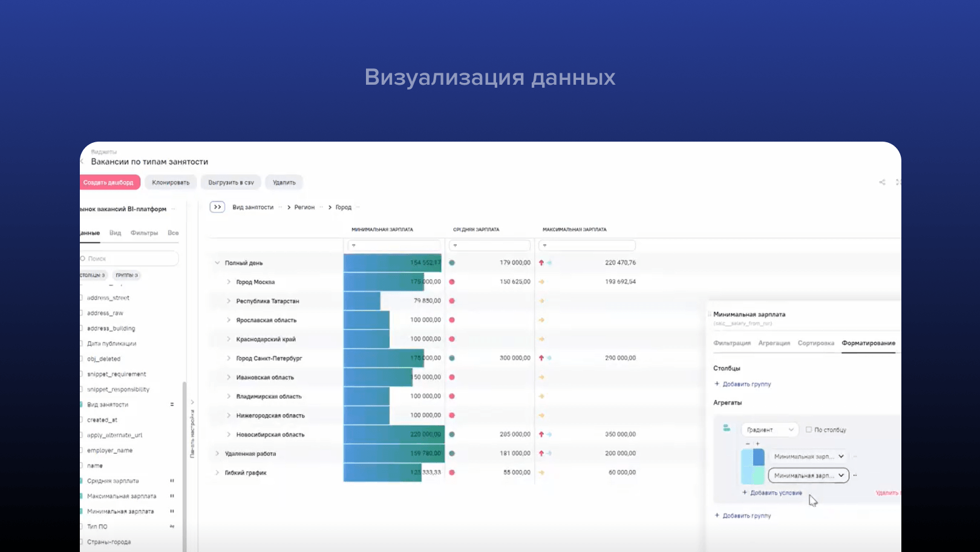Screen dimensions: 980x552
Task: Click the dark blue gradient swatch
Action: (759, 457)
